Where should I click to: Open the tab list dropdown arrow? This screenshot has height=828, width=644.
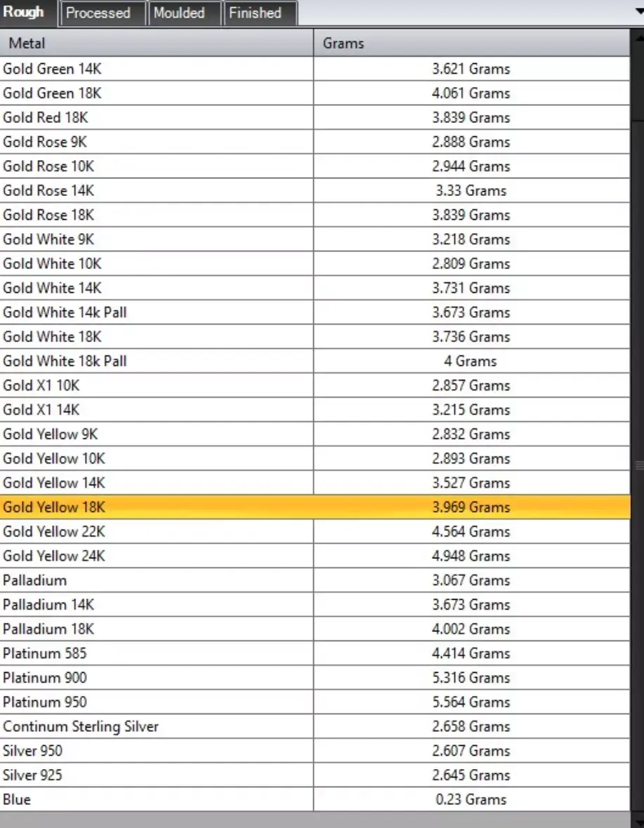tap(637, 13)
